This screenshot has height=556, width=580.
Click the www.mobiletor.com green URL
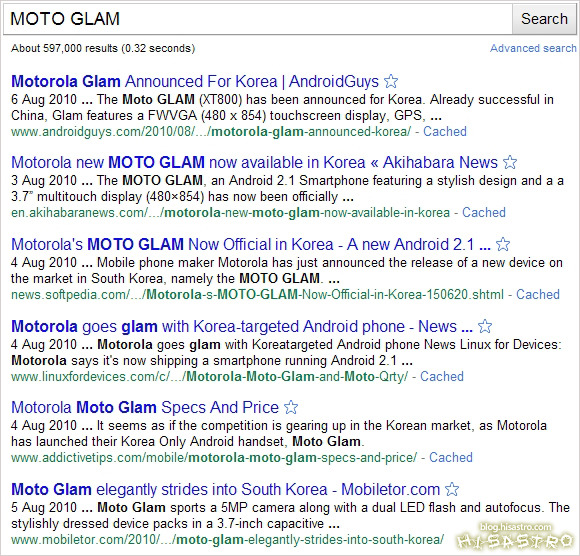click(x=227, y=540)
